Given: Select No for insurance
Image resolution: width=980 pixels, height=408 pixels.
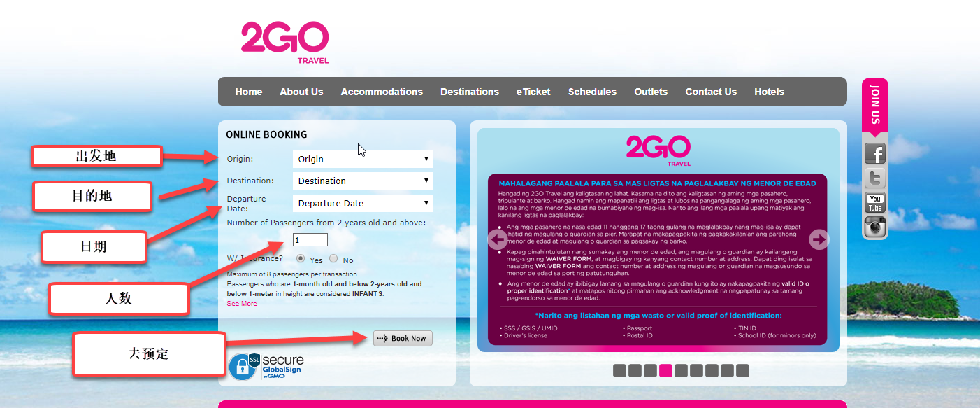Looking at the screenshot, I should pos(333,259).
